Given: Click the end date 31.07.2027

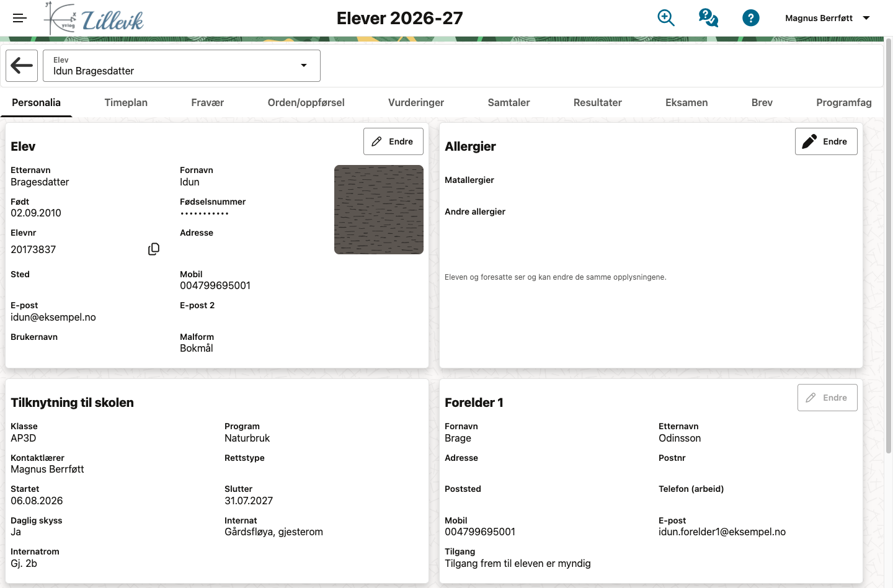Looking at the screenshot, I should point(249,501).
